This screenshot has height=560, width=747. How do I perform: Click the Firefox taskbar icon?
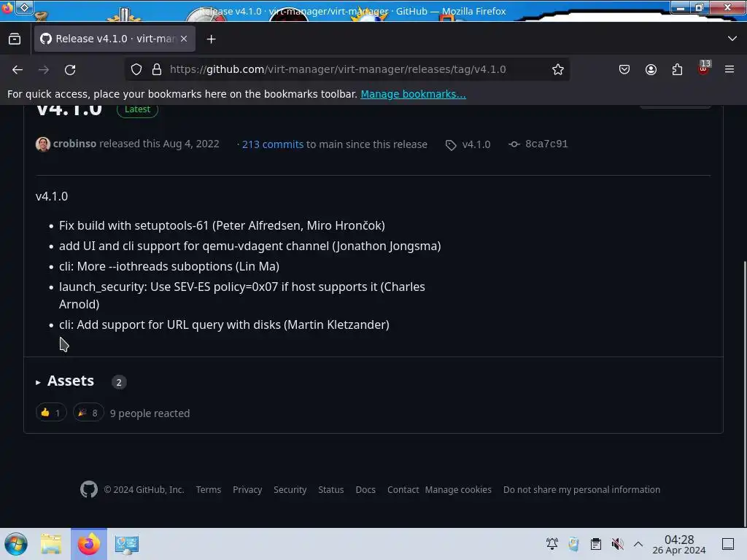[89, 544]
